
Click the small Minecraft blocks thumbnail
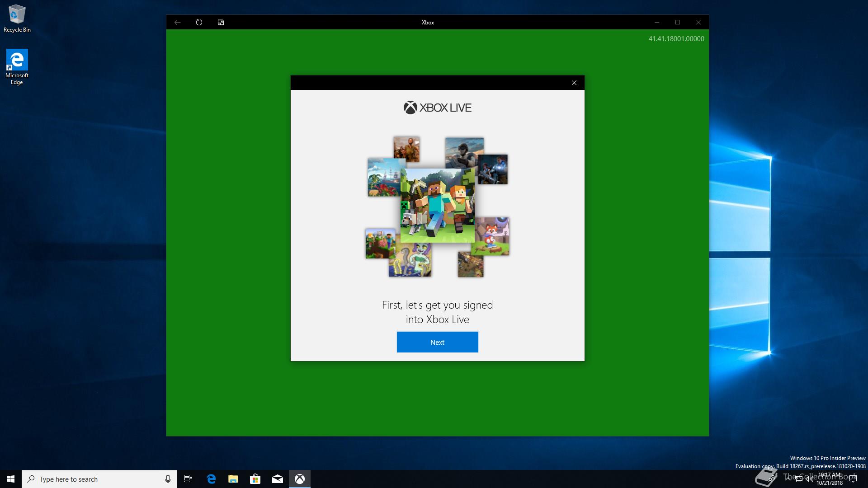380,244
